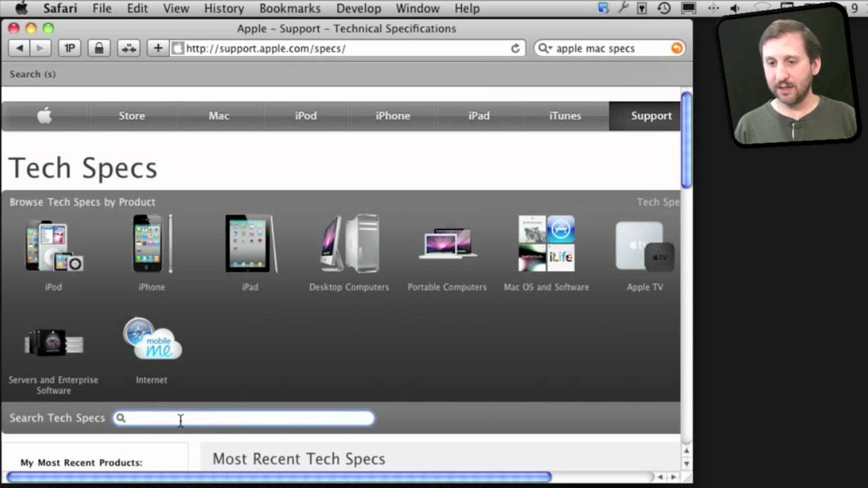Click the Time Machine menu bar icon

click(x=664, y=8)
